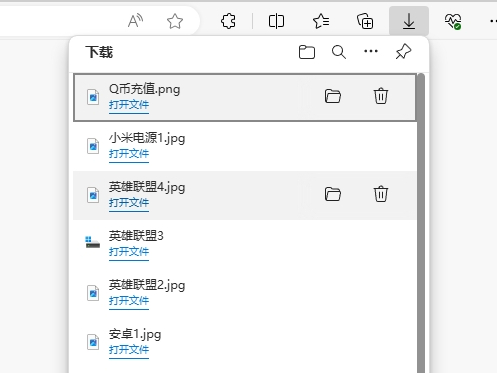Pin the downloads panel
497x373 pixels.
(x=403, y=52)
